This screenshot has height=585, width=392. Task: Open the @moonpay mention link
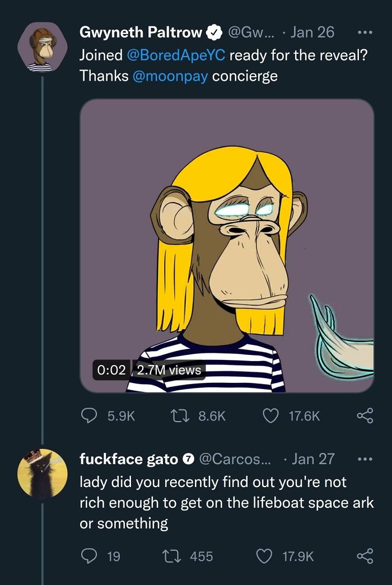point(170,75)
